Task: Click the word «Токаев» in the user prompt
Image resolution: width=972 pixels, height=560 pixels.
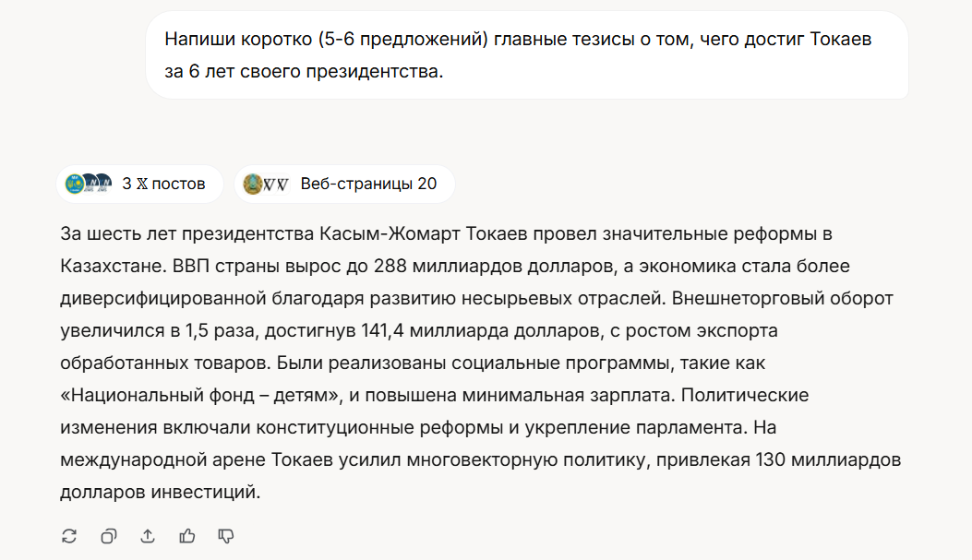Action: [841, 39]
